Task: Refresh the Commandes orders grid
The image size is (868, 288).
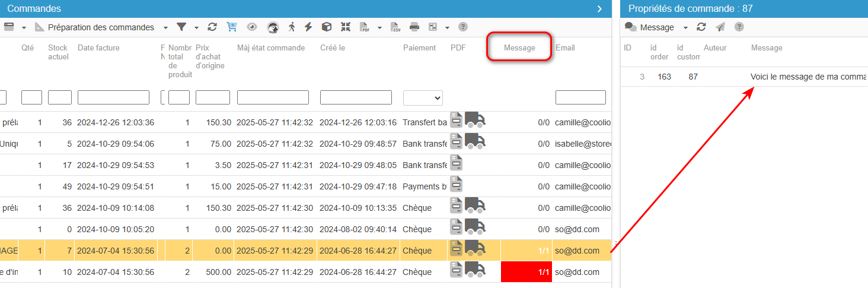Action: pos(212,27)
